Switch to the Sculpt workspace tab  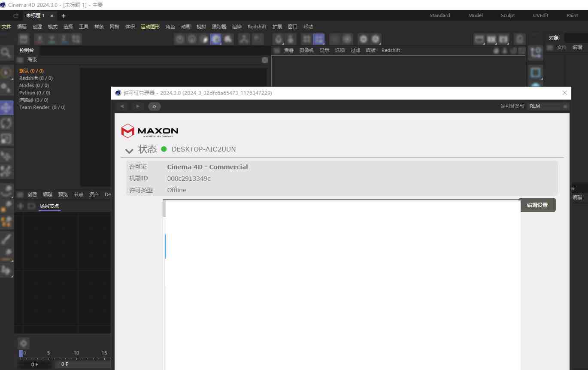pyautogui.click(x=507, y=15)
